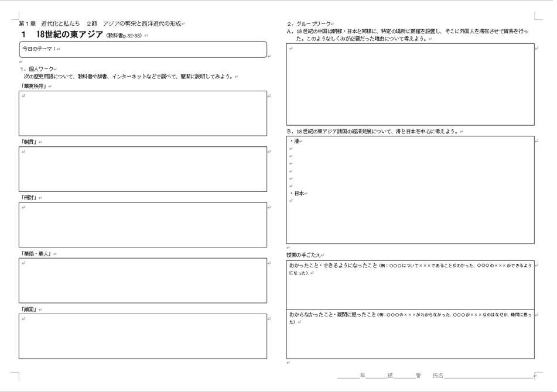Click the ・日本 bullet line
557x392 pixels.
coord(299,194)
